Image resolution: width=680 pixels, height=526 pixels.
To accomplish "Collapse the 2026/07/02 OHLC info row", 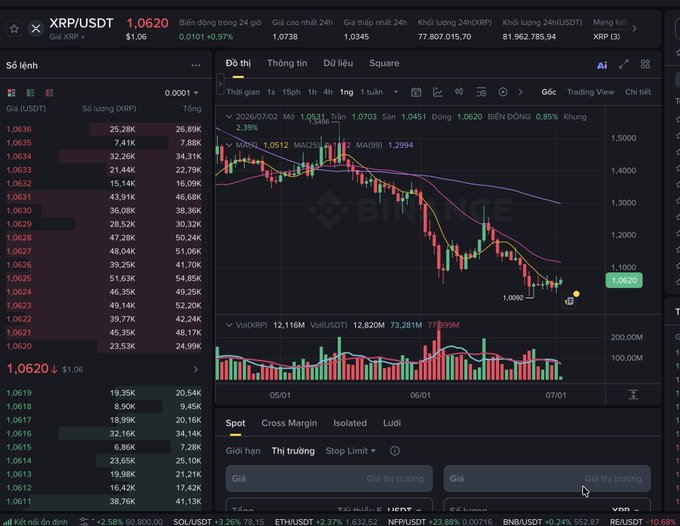I will click(x=229, y=117).
